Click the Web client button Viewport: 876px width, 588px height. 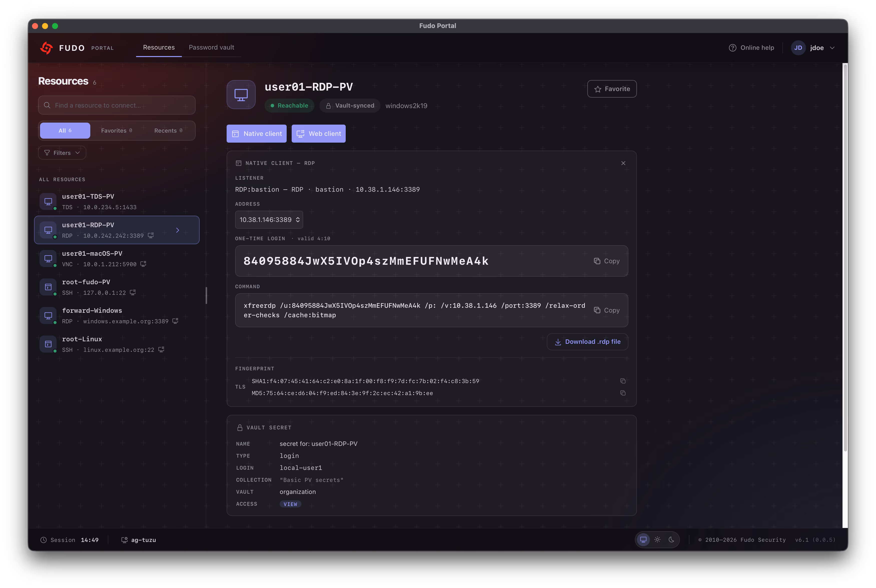[319, 134]
